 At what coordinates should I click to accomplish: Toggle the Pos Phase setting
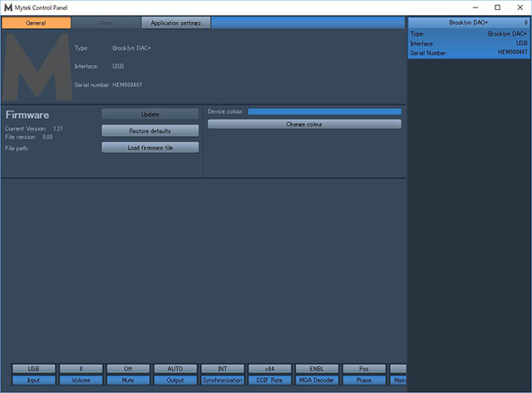pos(363,368)
